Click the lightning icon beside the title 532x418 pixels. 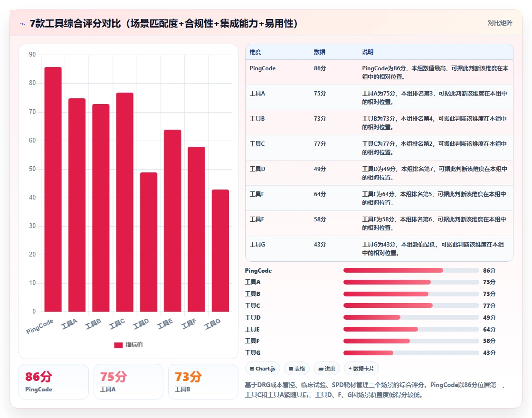tap(23, 24)
